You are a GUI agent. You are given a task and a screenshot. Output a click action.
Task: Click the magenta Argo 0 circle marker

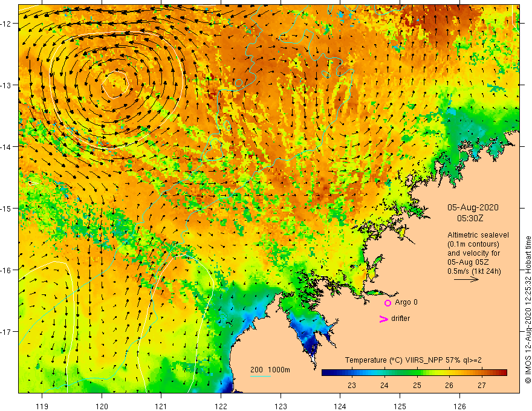point(388,303)
